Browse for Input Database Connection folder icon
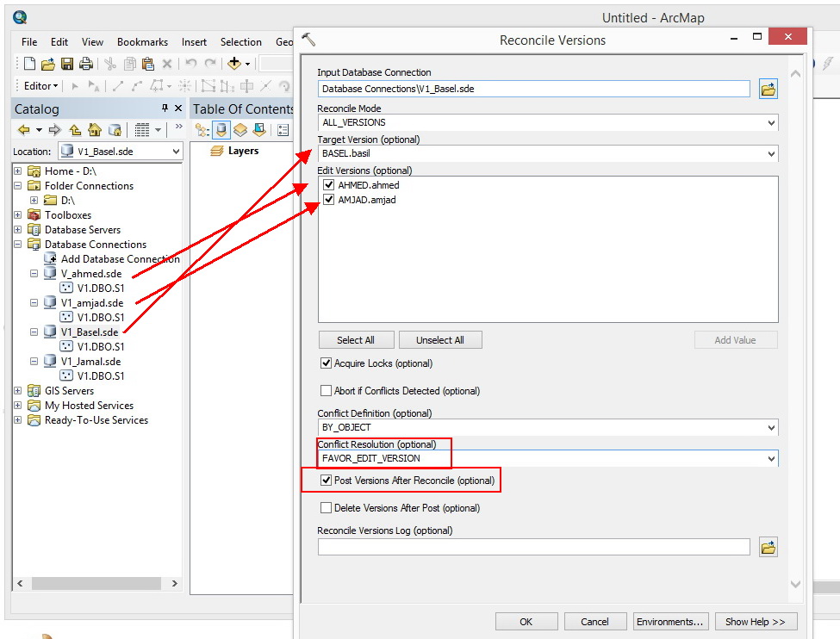This screenshot has width=840, height=639. [x=768, y=89]
